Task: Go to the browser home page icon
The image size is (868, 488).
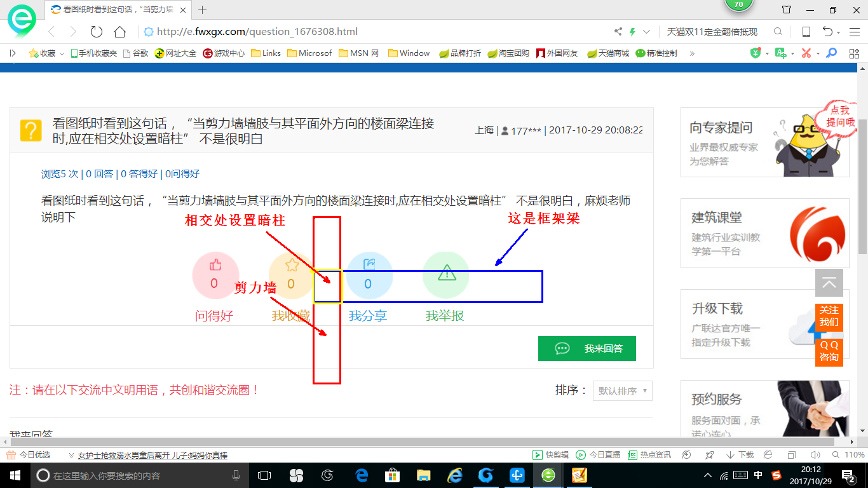Action: click(x=119, y=32)
